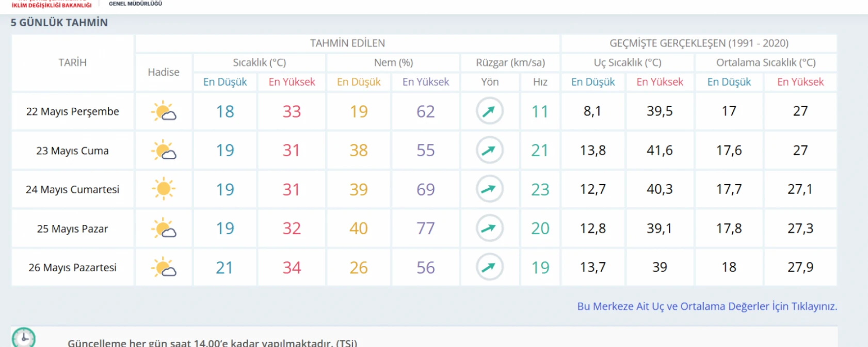Click the weather icon for 25 Mayıs Pazar
Viewport: 868px width, 347px height.
pos(164,228)
